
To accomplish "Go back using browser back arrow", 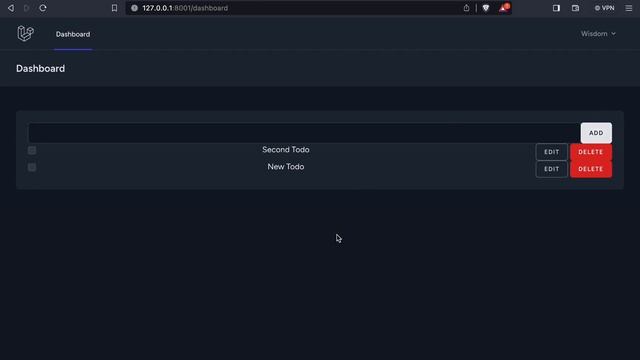I will [x=11, y=8].
